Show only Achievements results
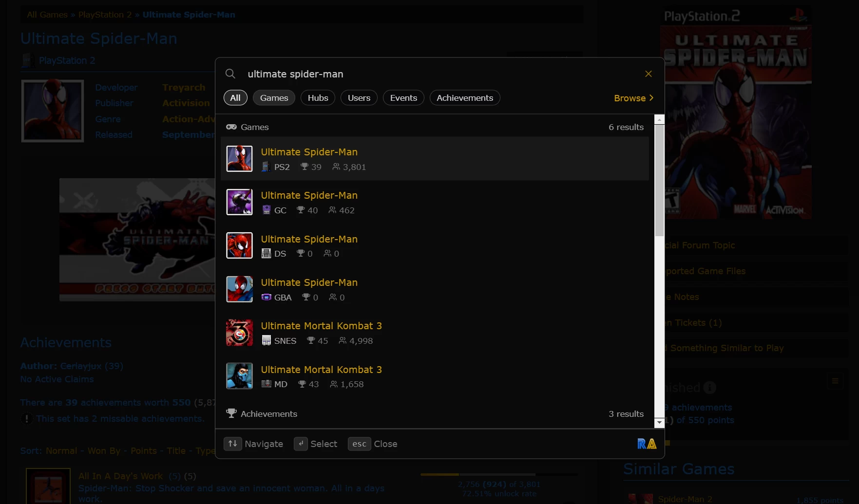Image resolution: width=859 pixels, height=504 pixels. (464, 98)
